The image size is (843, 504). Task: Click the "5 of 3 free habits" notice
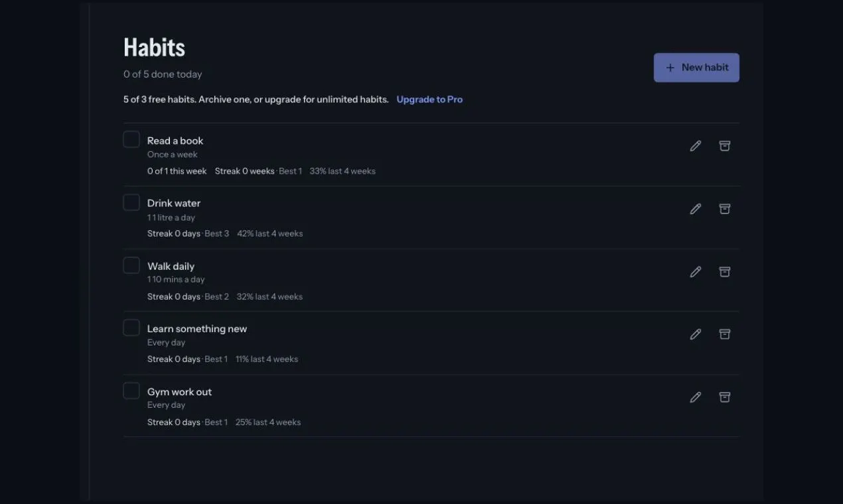tap(256, 99)
